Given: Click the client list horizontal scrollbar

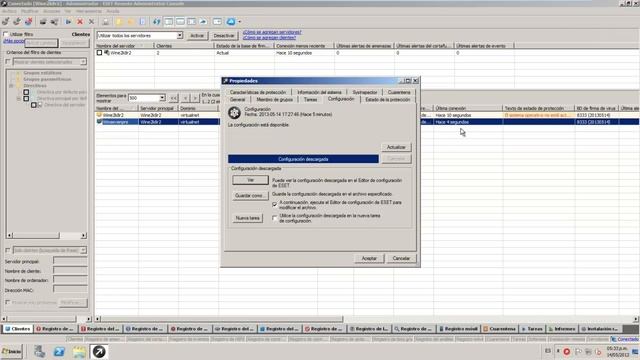Looking at the screenshot, I should (x=367, y=319).
